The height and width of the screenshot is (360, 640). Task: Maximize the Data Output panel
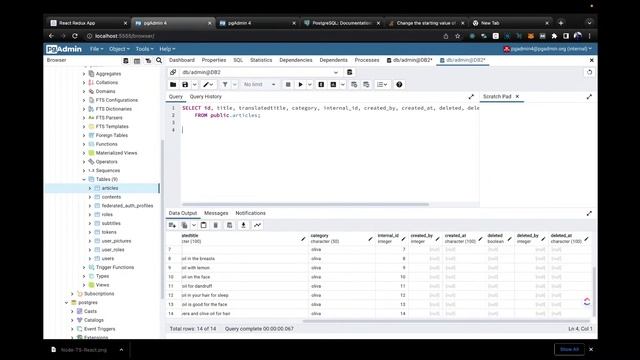tap(589, 213)
